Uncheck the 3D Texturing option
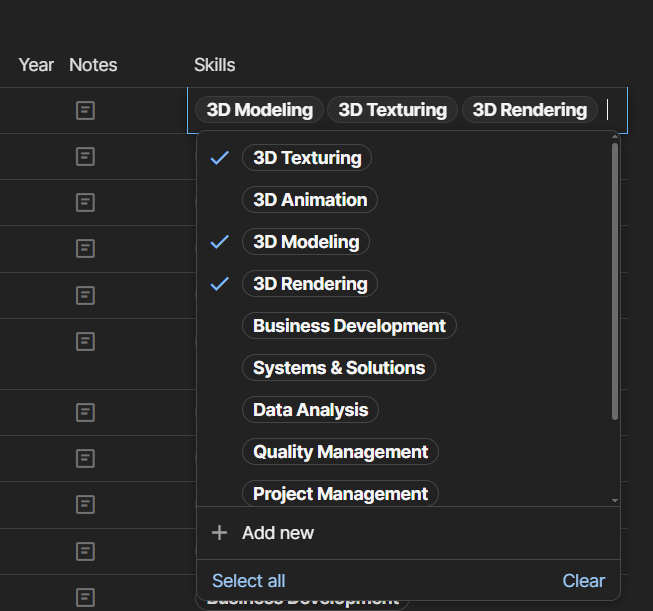Image resolution: width=653 pixels, height=611 pixels. click(307, 158)
